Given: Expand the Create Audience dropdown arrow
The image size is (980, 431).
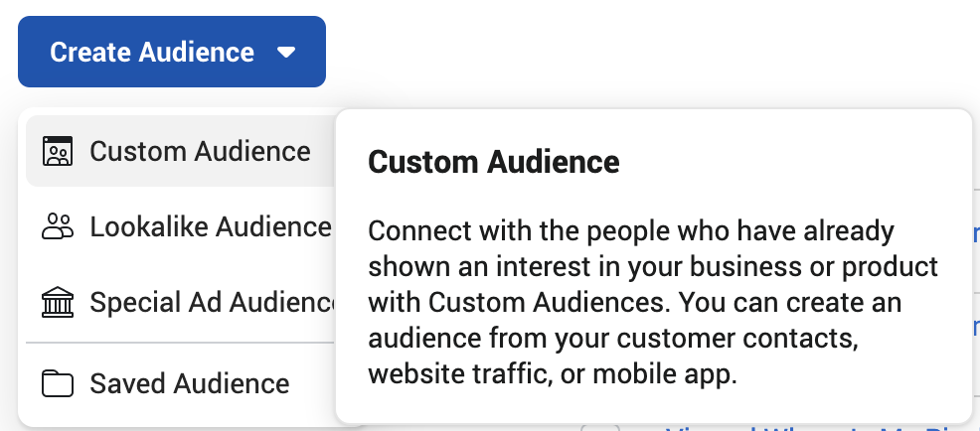Looking at the screenshot, I should click(x=286, y=53).
